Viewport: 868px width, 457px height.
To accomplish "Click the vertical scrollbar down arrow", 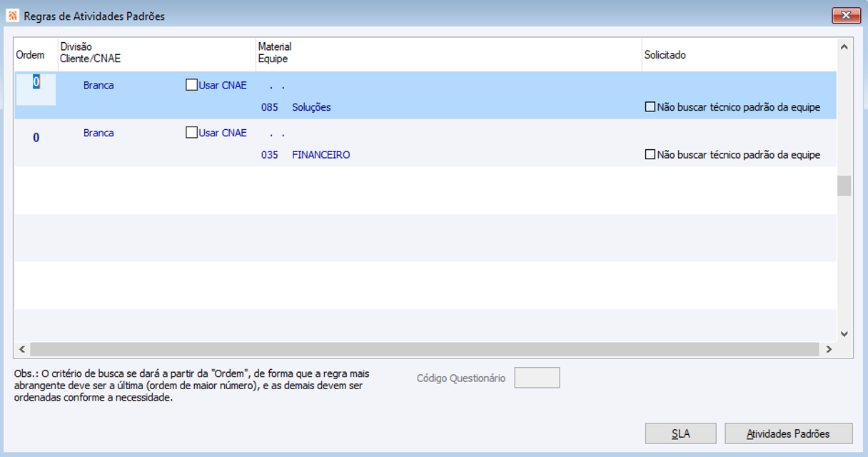I will coord(844,333).
